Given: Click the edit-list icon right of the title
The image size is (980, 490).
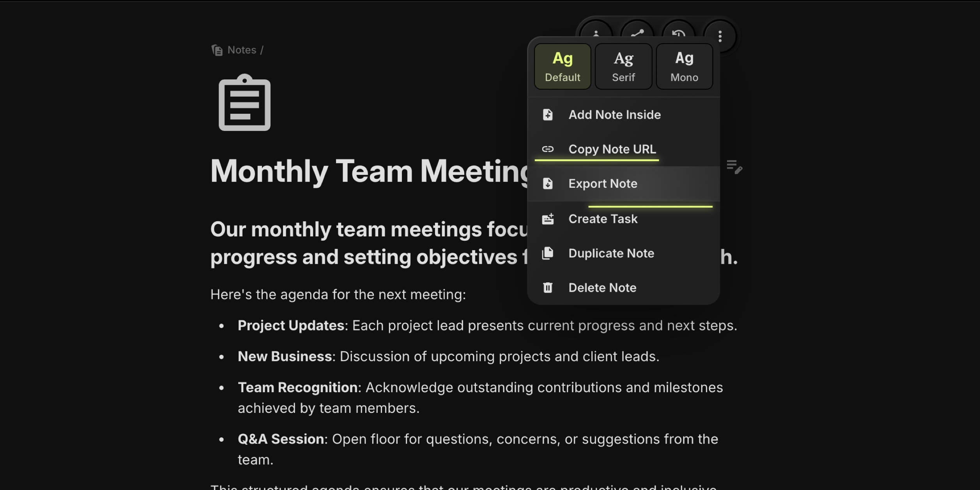Looking at the screenshot, I should click(734, 167).
